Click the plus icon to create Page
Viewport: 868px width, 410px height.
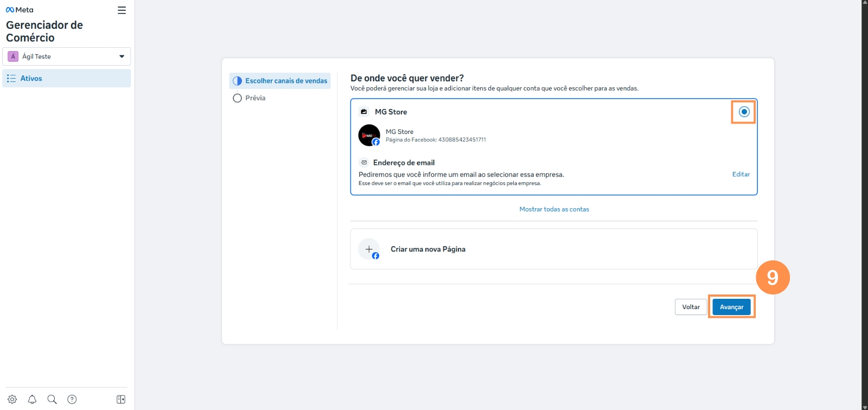(369, 249)
